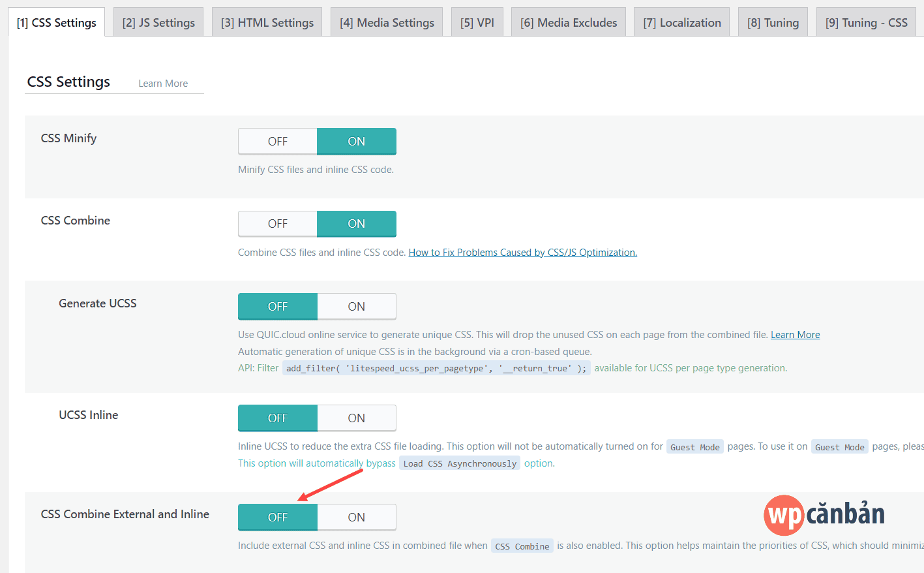Click Learn More link in Generate UCSS description
The width and height of the screenshot is (924, 573).
pyautogui.click(x=796, y=335)
